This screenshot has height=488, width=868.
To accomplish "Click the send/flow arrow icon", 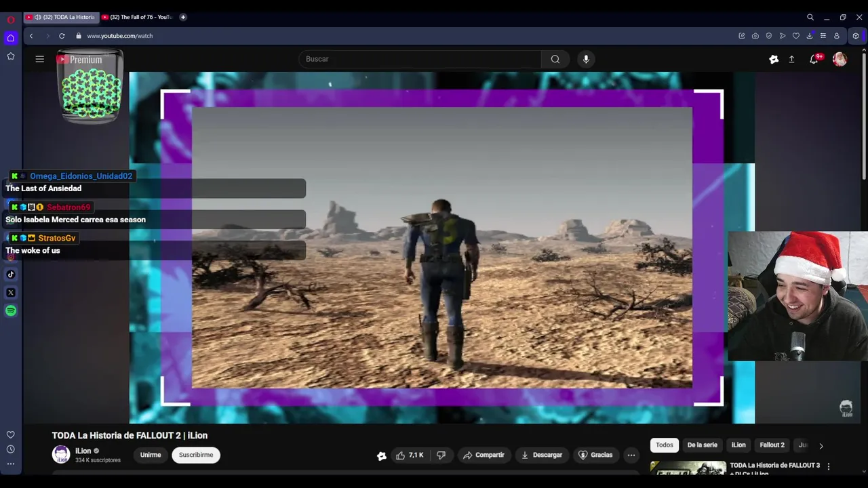I will coord(782,36).
